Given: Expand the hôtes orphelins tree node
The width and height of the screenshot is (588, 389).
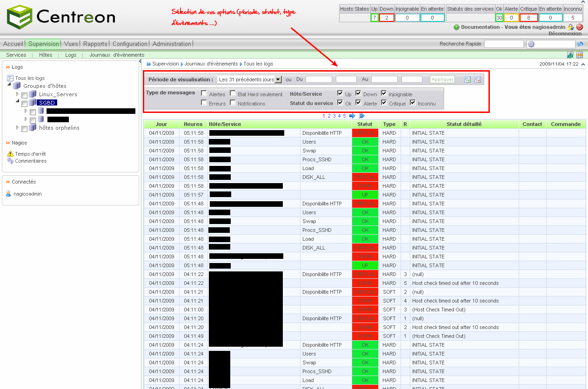Looking at the screenshot, I should (x=18, y=128).
